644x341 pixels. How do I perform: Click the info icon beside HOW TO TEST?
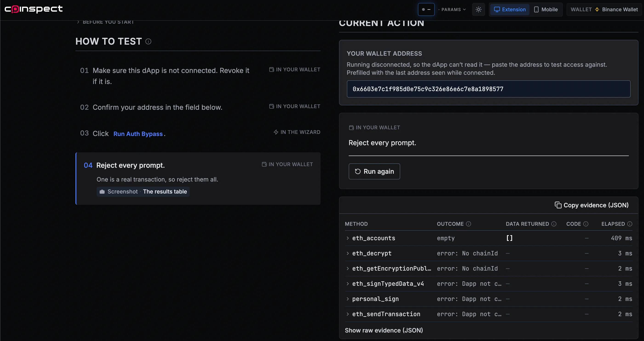(148, 41)
